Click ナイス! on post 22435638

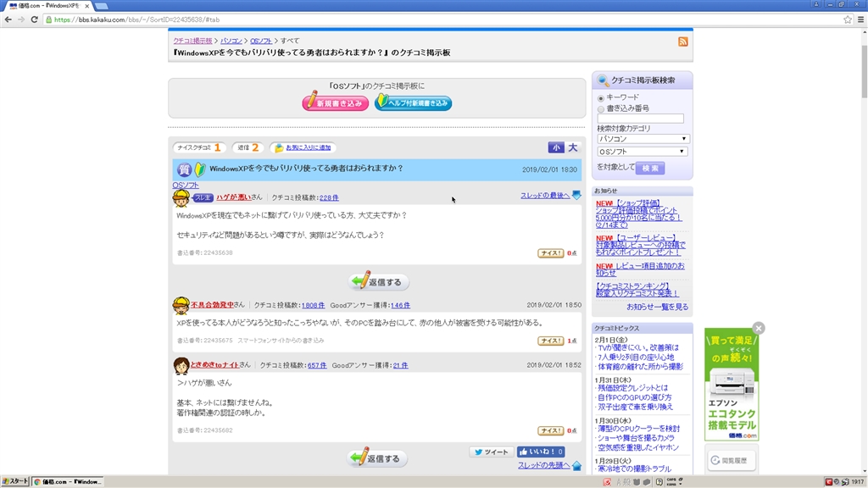click(551, 252)
